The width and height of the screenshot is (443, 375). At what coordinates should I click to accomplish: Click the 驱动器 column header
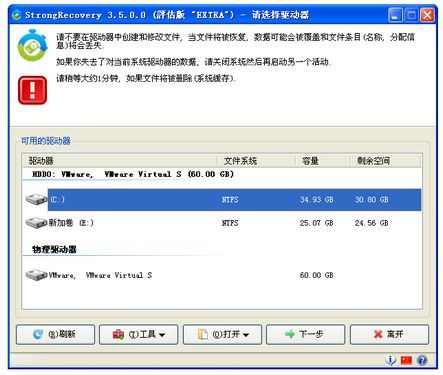pos(119,161)
